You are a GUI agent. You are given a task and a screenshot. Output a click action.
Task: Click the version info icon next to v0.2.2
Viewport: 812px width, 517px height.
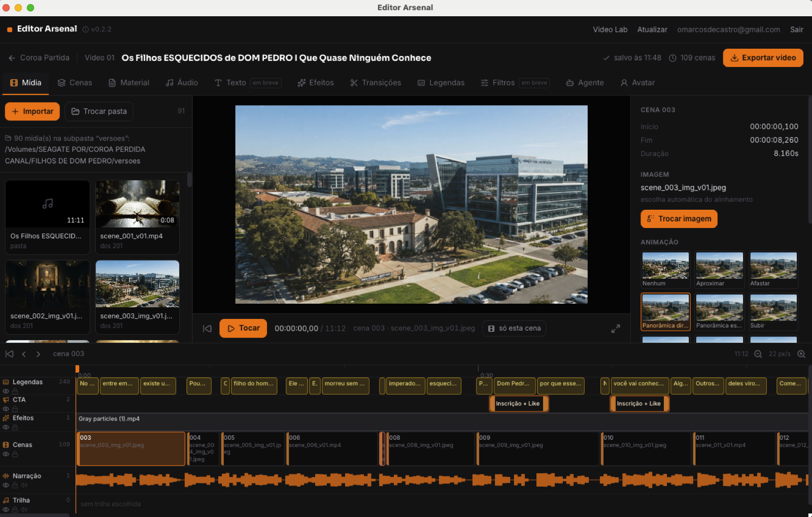[x=86, y=29]
